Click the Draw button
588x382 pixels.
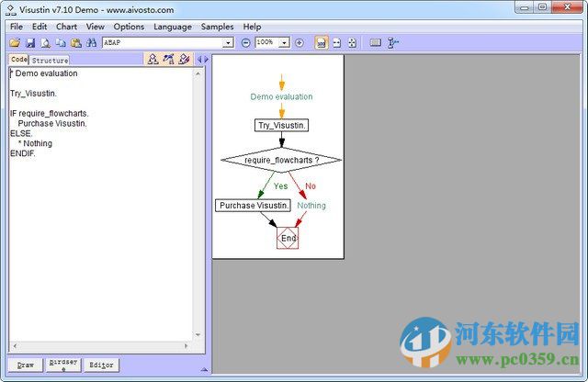(26, 365)
